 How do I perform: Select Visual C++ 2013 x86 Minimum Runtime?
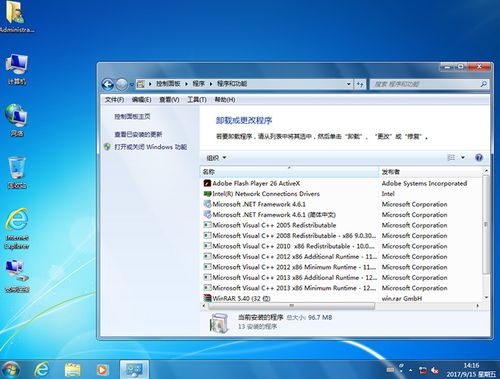[341, 288]
